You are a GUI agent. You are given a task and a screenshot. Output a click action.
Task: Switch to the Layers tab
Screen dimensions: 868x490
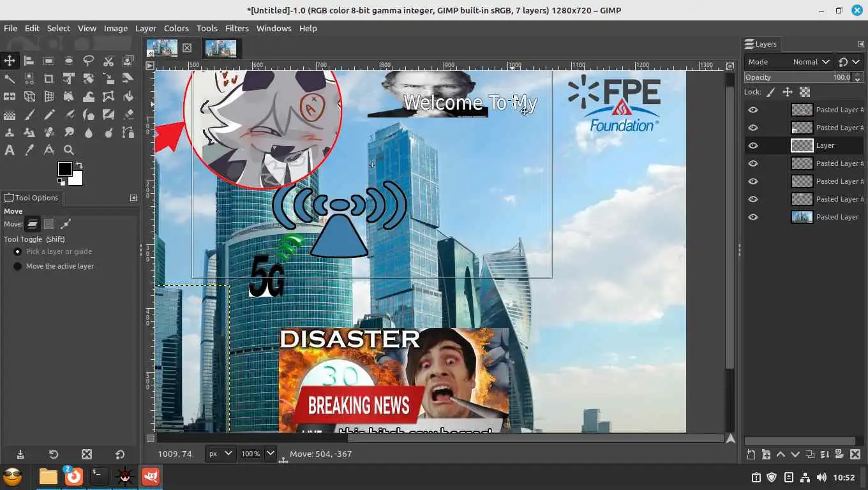click(x=761, y=44)
